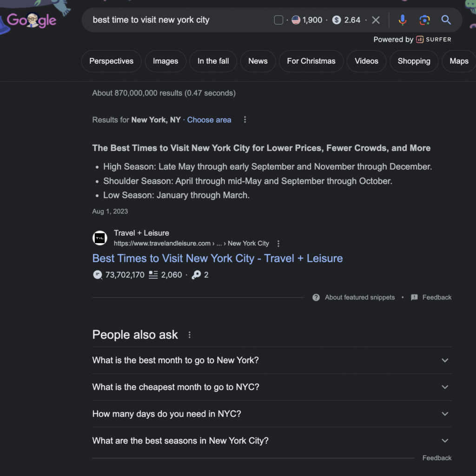Click the Choose area link
Image resolution: width=476 pixels, height=476 pixels.
pos(209,120)
